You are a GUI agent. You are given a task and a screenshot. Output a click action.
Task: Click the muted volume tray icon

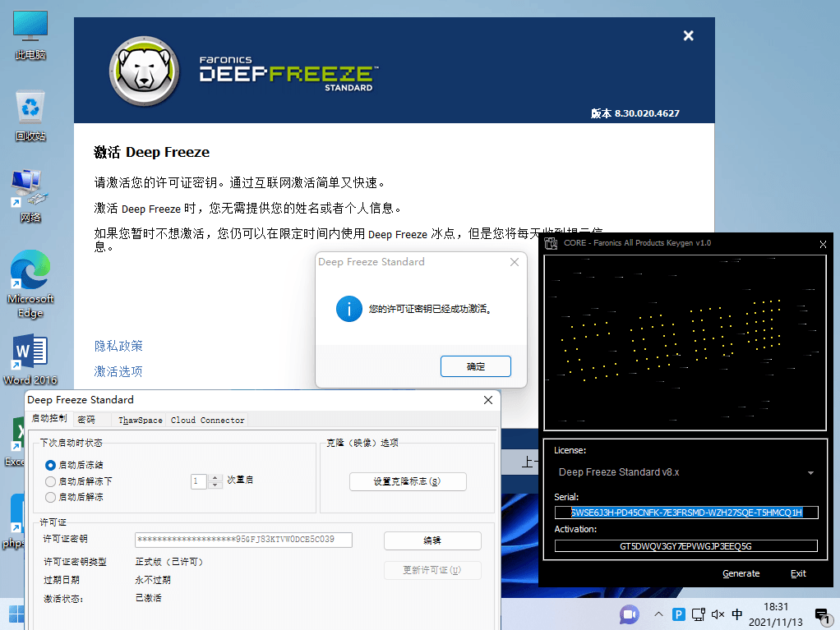point(718,614)
